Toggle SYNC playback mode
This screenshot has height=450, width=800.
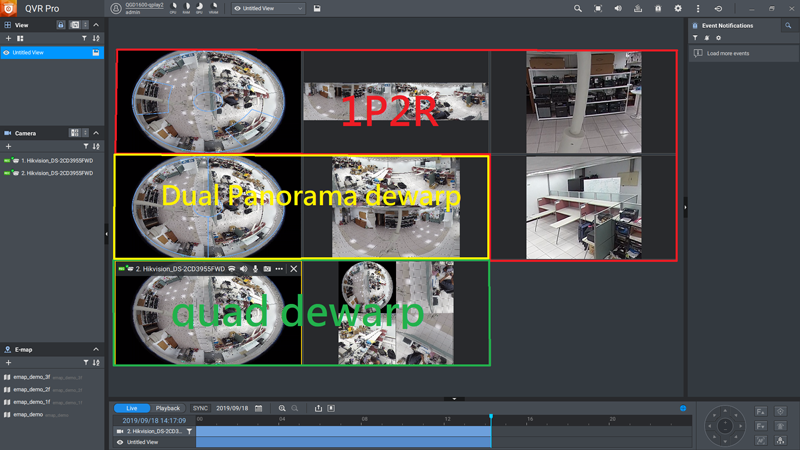click(x=200, y=408)
